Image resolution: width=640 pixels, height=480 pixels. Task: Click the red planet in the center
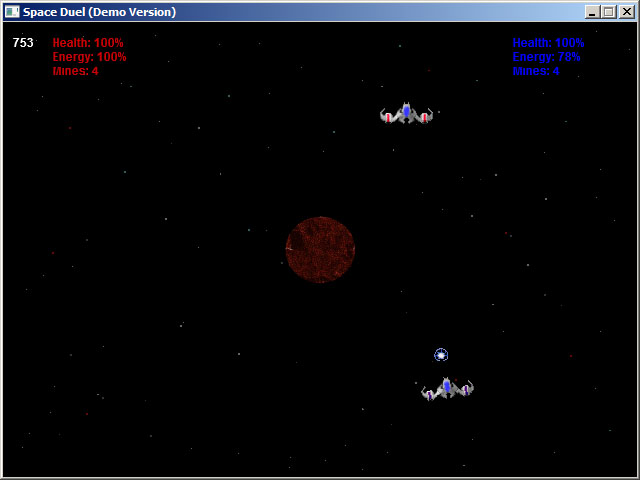click(320, 249)
